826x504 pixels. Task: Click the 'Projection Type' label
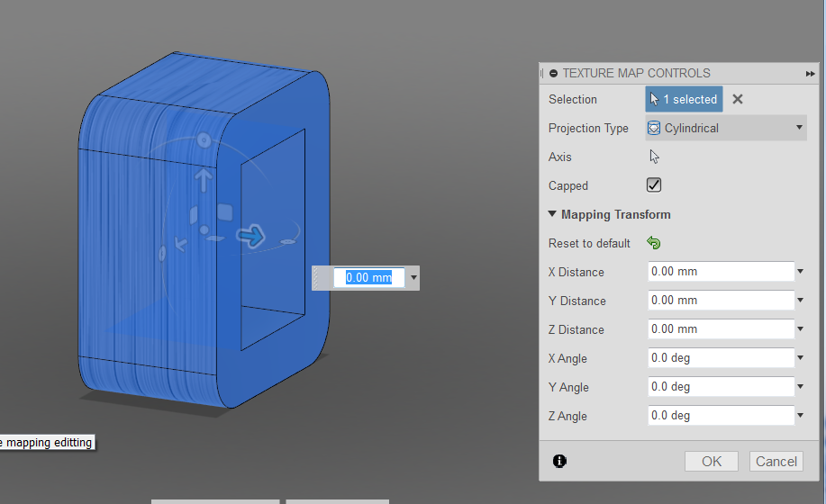588,128
